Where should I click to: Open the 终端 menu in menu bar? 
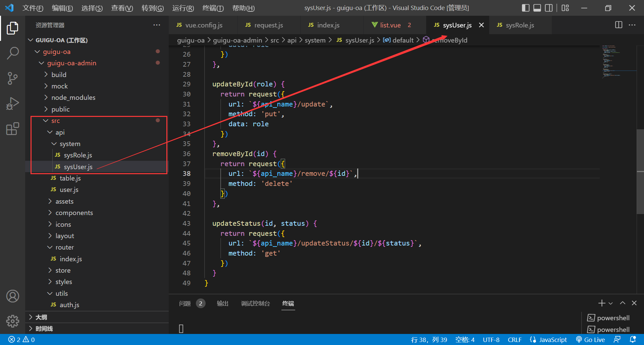[x=213, y=8]
